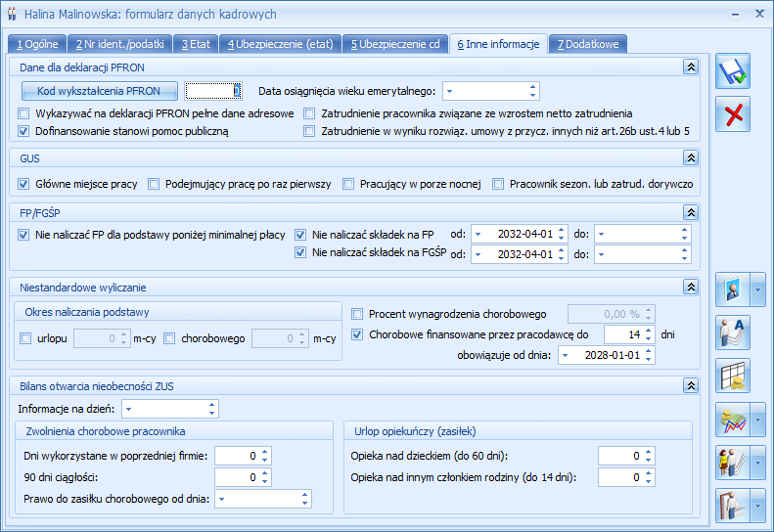Screen dimensions: 774x532
Task: Click the Dni wykorzystane w poprzedniej firmie field
Action: pos(243,456)
